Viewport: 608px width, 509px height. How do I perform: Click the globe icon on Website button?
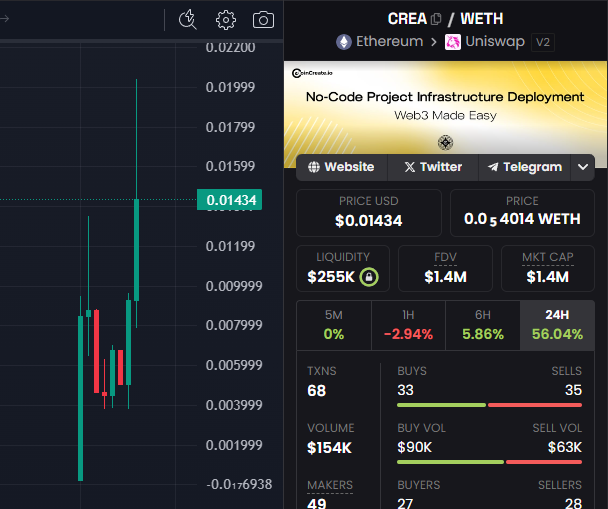[x=314, y=167]
